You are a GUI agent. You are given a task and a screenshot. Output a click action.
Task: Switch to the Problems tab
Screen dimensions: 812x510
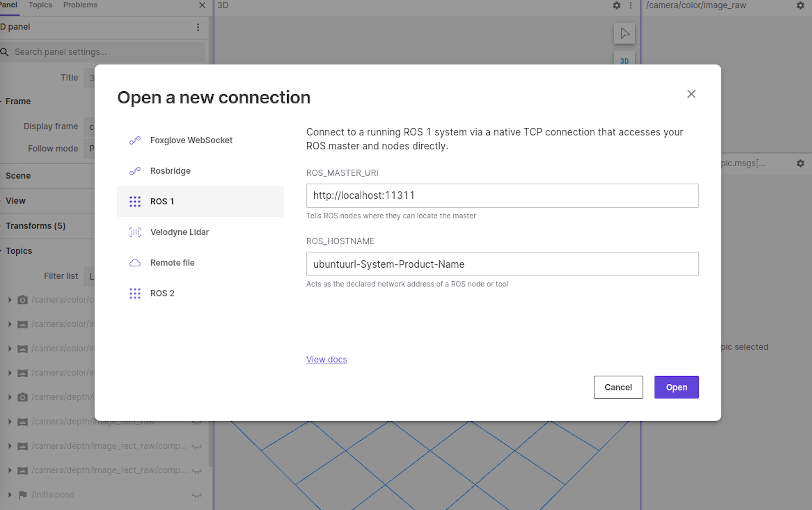pos(80,5)
